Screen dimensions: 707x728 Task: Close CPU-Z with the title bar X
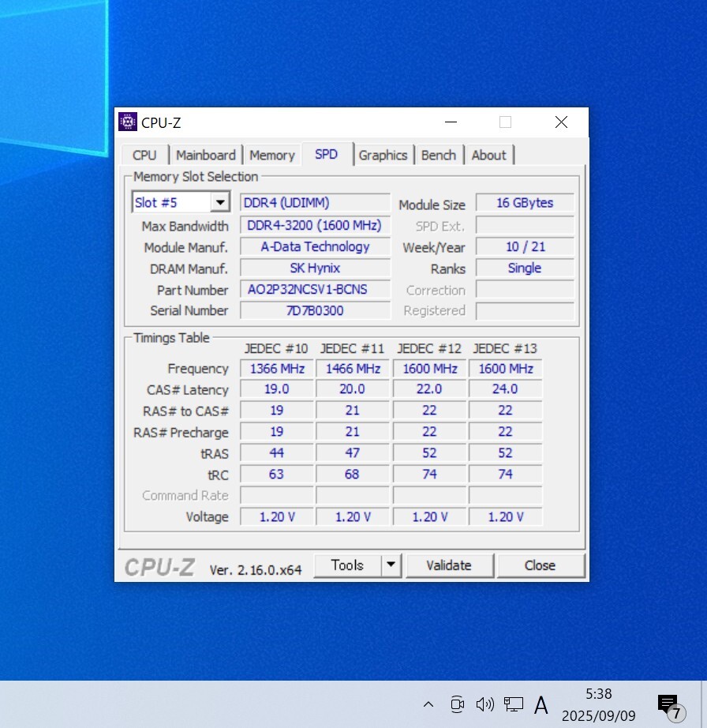point(561,122)
